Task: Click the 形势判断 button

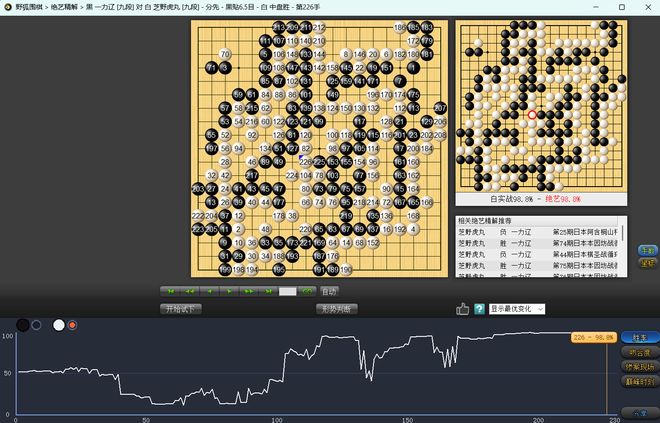Action: point(335,309)
